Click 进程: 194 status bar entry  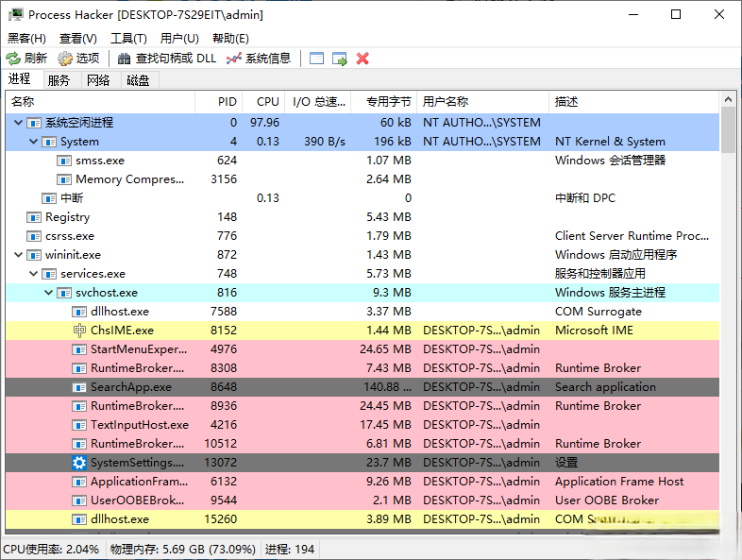(290, 550)
